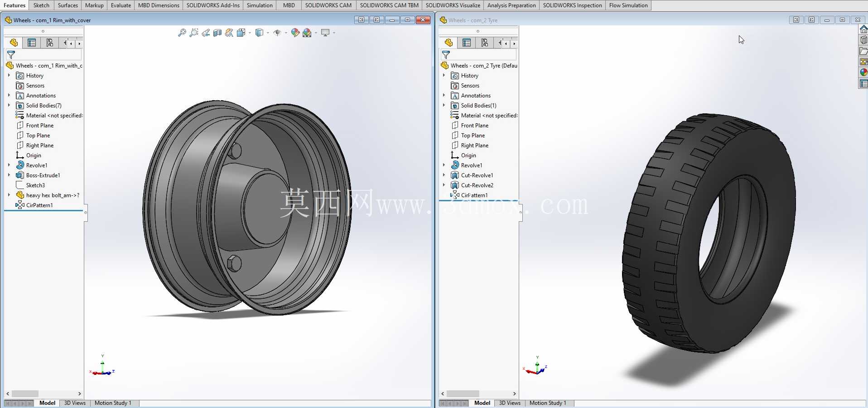The height and width of the screenshot is (408, 868).
Task: Activate Zoom to Area tool
Action: [x=194, y=33]
